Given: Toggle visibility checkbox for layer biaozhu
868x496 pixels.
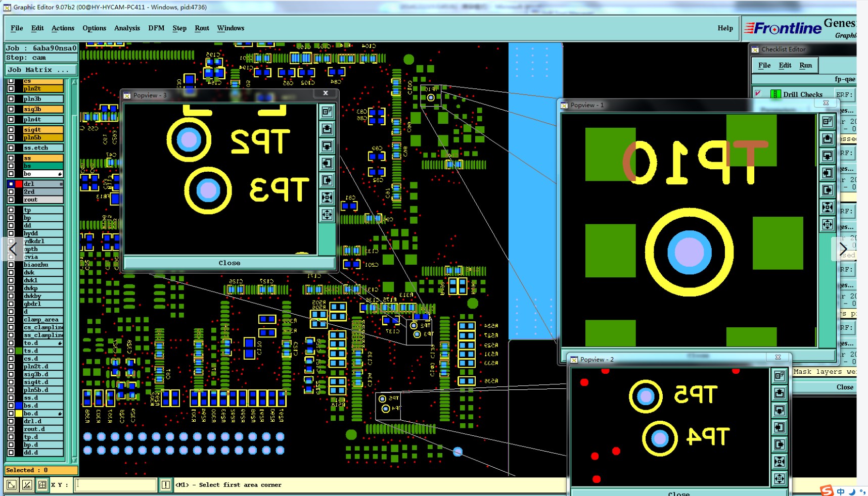Looking at the screenshot, I should point(11,265).
